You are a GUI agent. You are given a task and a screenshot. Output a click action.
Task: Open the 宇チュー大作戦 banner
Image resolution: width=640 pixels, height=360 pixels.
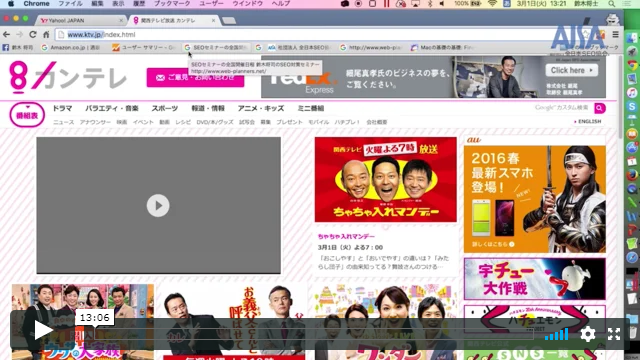click(x=535, y=279)
